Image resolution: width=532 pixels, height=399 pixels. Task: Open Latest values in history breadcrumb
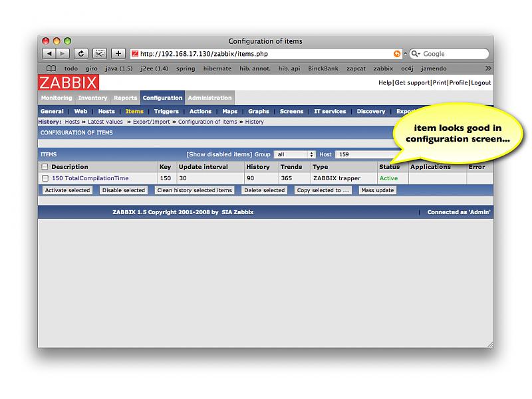[x=105, y=122]
